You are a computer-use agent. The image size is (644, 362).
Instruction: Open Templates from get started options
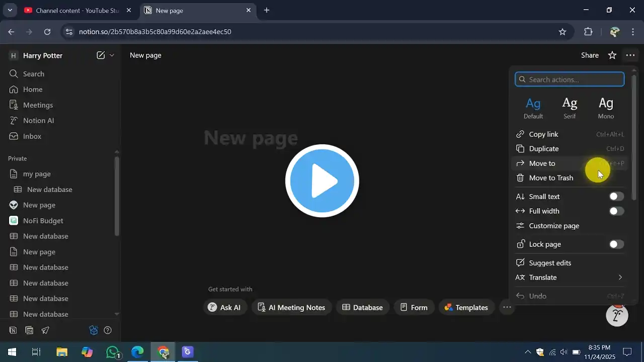(x=466, y=307)
